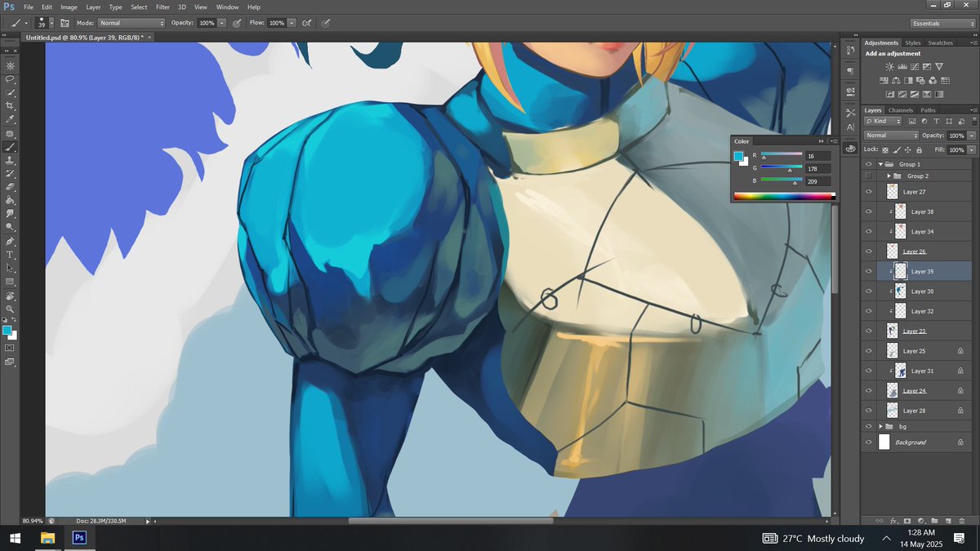This screenshot has height=551, width=980.
Task: Click the G channel slider
Action: (782, 169)
